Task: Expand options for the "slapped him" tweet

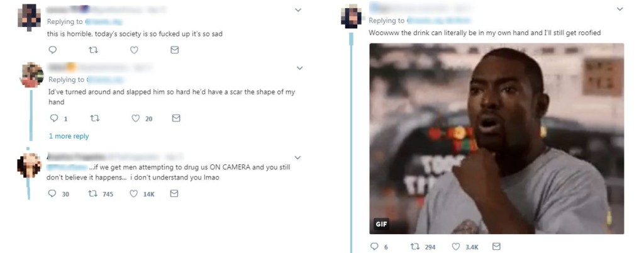Action: pos(299,68)
